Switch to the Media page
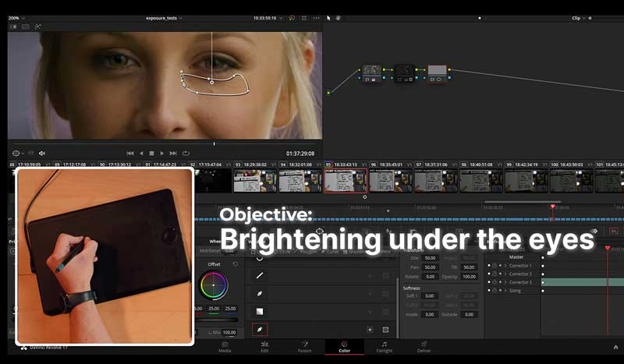 [x=225, y=347]
